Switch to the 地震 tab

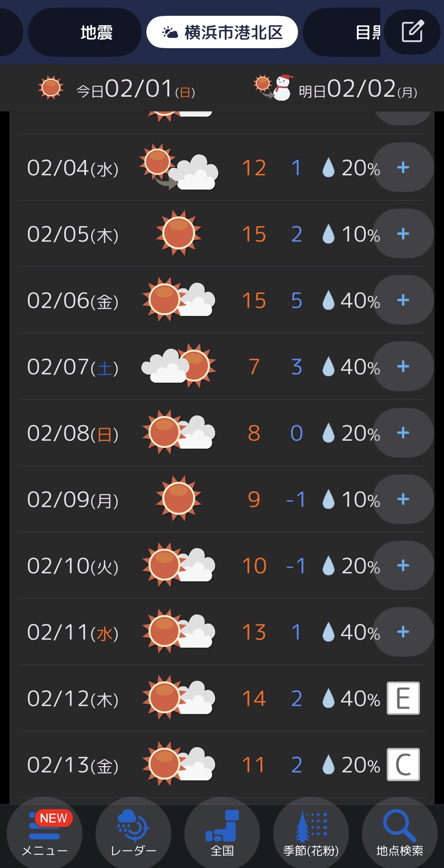click(x=96, y=32)
